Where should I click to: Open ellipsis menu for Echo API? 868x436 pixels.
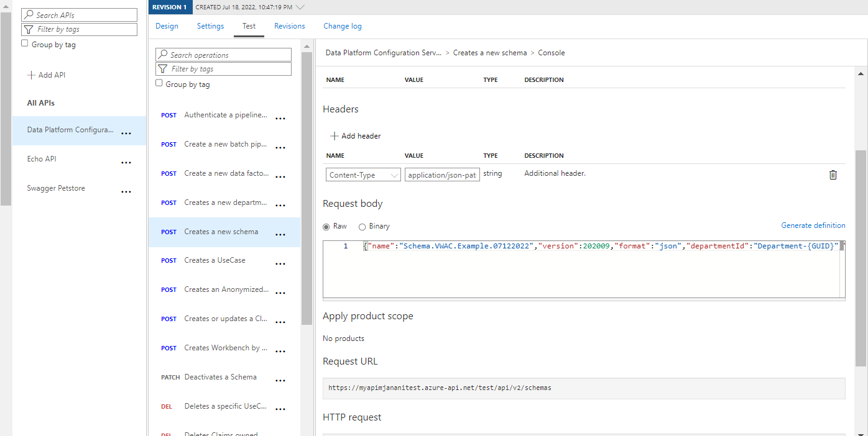click(126, 163)
